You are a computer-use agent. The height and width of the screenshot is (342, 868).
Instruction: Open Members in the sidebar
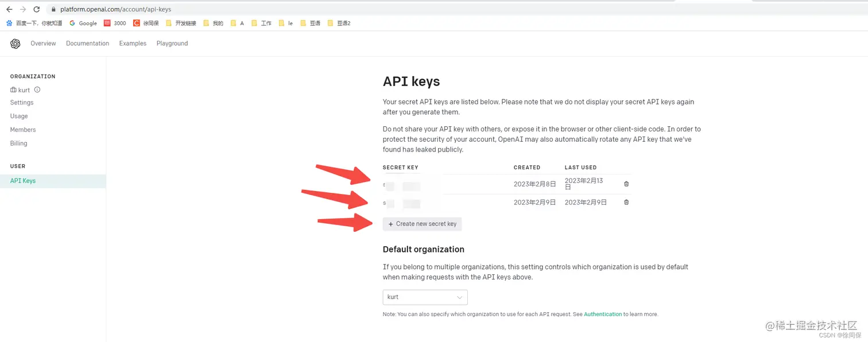pyautogui.click(x=23, y=130)
